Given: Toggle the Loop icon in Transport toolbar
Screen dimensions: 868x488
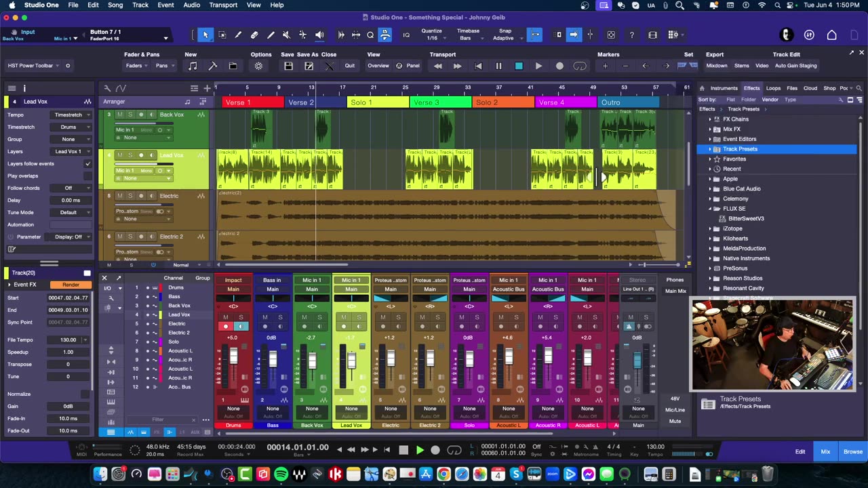Looking at the screenshot, I should coord(580,66).
